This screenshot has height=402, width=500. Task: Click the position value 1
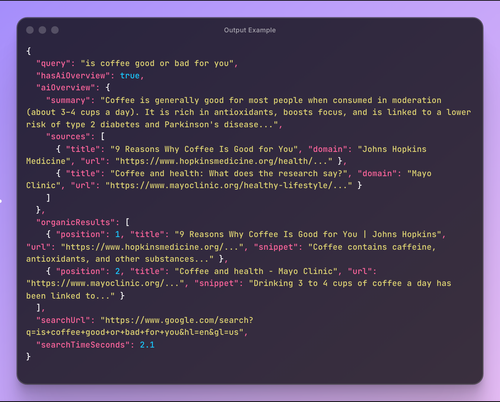[117, 234]
